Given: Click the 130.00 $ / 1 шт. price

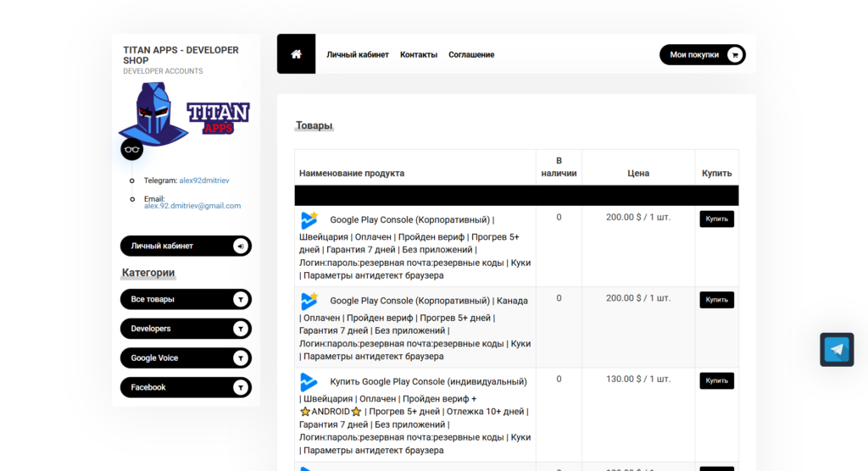Looking at the screenshot, I should pos(638,380).
